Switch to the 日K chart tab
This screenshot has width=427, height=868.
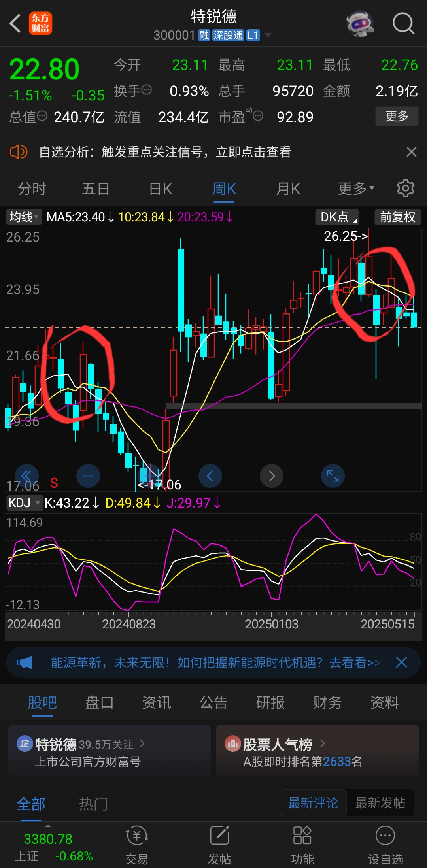(161, 189)
